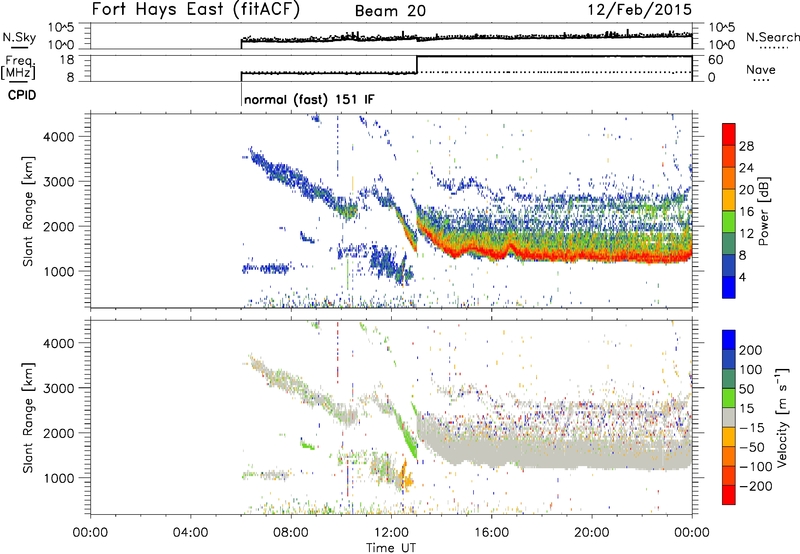Click time axis tick '20:00'
This screenshot has width=800, height=554.
tap(591, 533)
